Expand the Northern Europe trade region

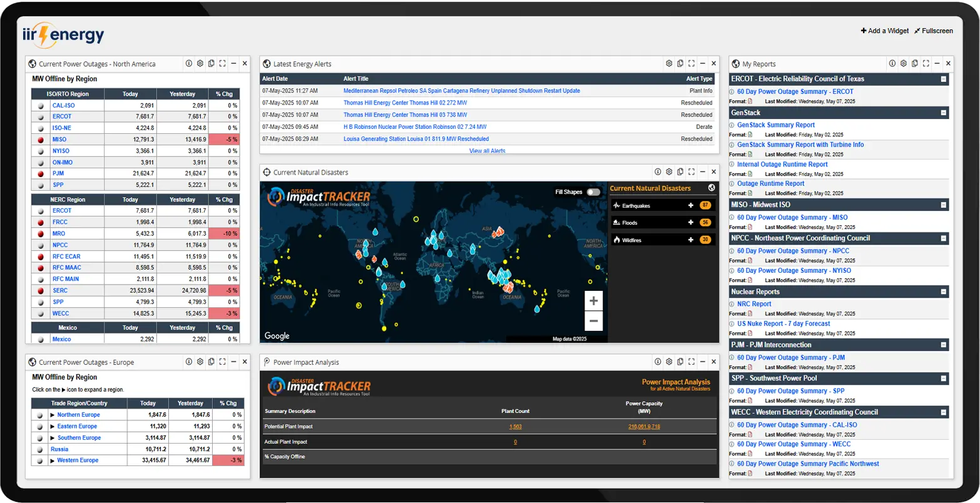click(51, 414)
